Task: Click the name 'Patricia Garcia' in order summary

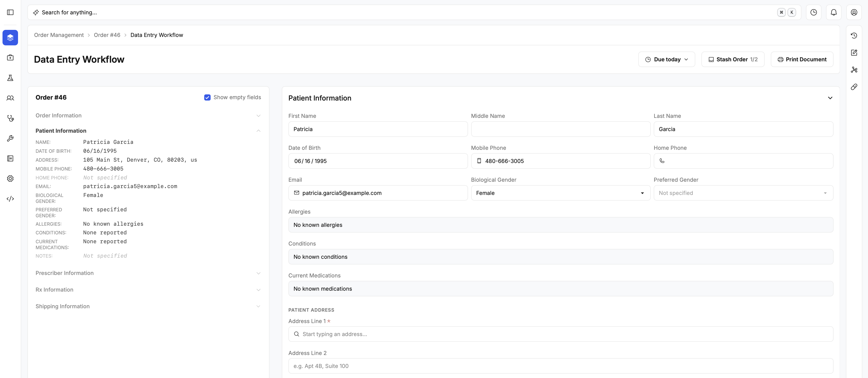Action: (108, 142)
